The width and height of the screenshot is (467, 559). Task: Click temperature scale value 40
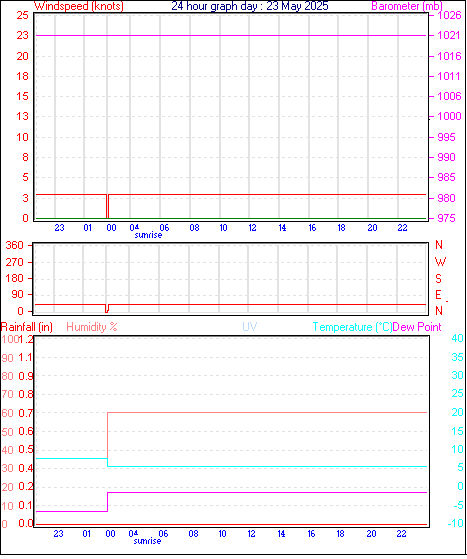pyautogui.click(x=457, y=338)
